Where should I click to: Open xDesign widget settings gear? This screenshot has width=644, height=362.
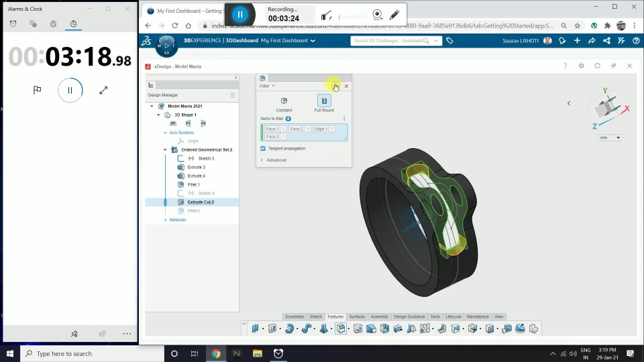[x=581, y=66]
